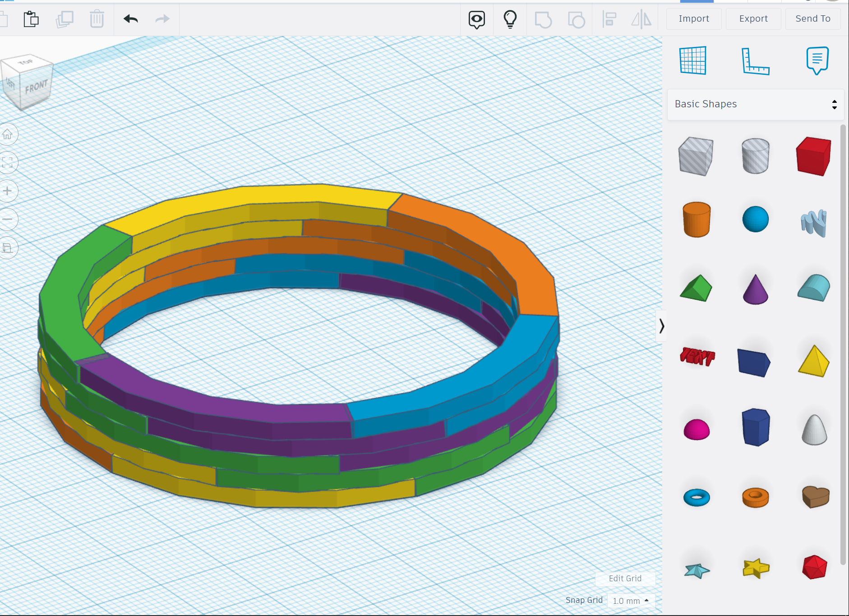Click the Mirror/Flip tool icon
This screenshot has width=849, height=616.
coord(641,19)
